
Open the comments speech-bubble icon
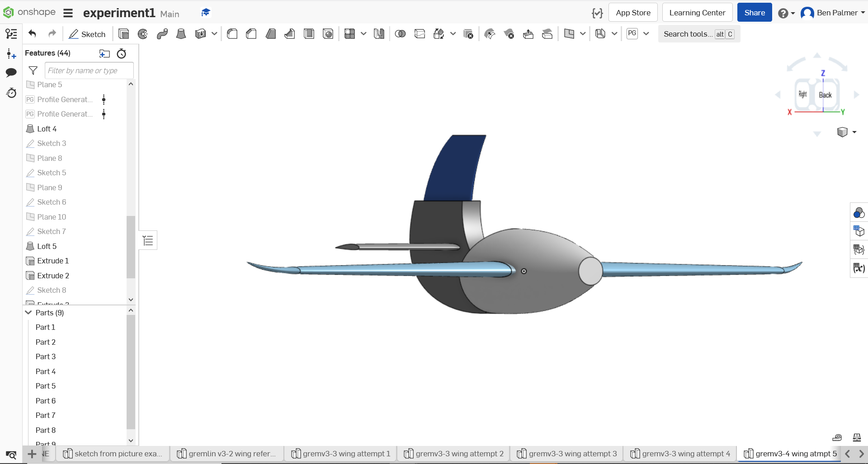click(x=11, y=73)
